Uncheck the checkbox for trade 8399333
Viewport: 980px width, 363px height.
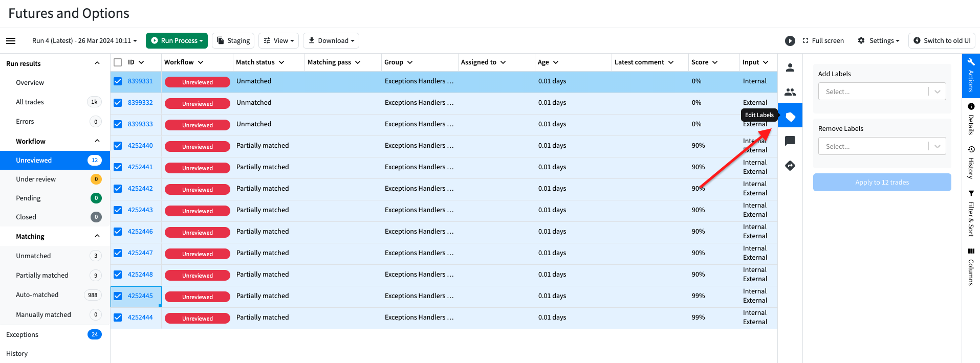118,124
